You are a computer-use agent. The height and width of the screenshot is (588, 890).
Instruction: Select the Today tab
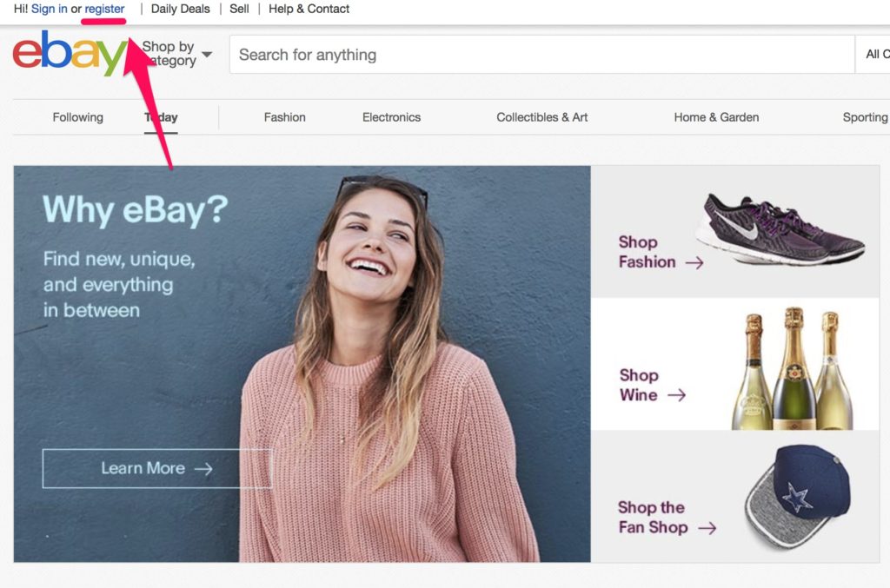click(x=161, y=117)
